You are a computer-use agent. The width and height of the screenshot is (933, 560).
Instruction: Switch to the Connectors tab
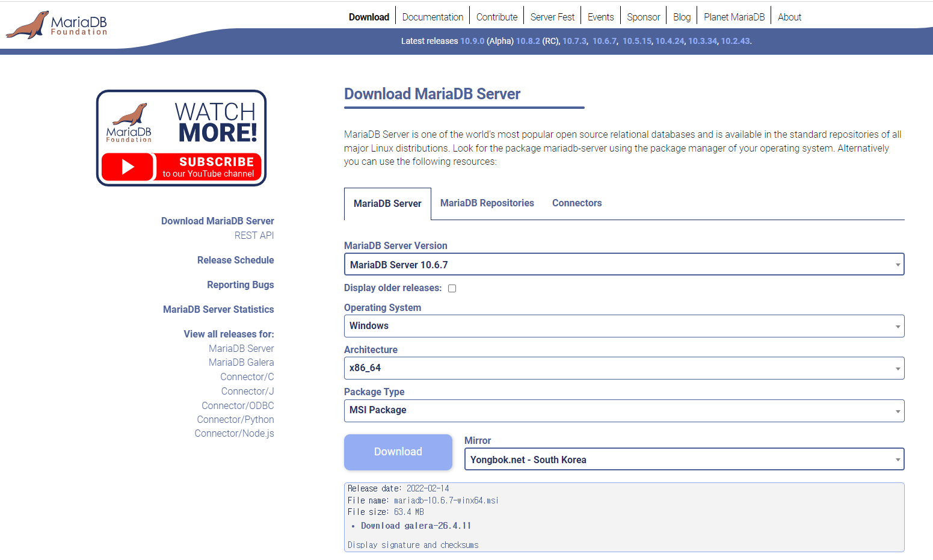[x=577, y=203]
